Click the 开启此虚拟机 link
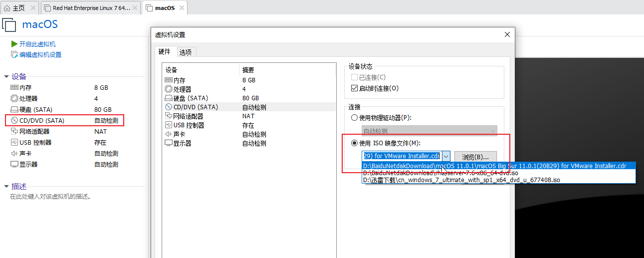Viewport: 644px width, 258px height. [37, 44]
